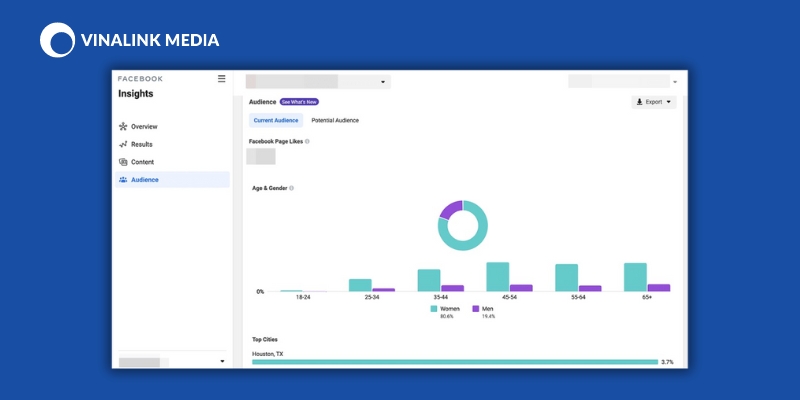Click the Men purple legend swatch
Image resolution: width=800 pixels, height=400 pixels.
tap(476, 309)
